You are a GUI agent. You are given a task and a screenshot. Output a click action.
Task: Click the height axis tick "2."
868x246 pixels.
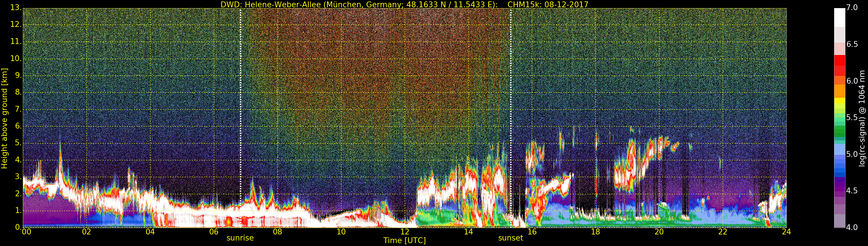18,194
